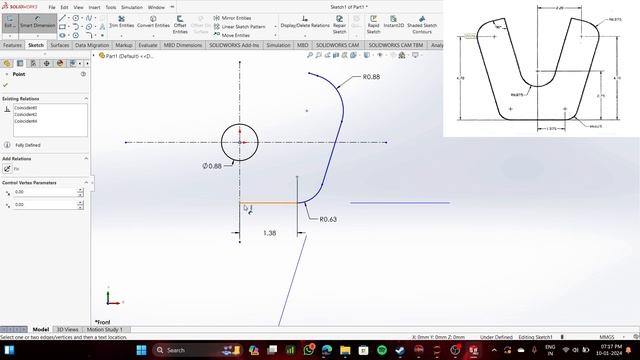Open the DimXpertManager panel tab

47,63
